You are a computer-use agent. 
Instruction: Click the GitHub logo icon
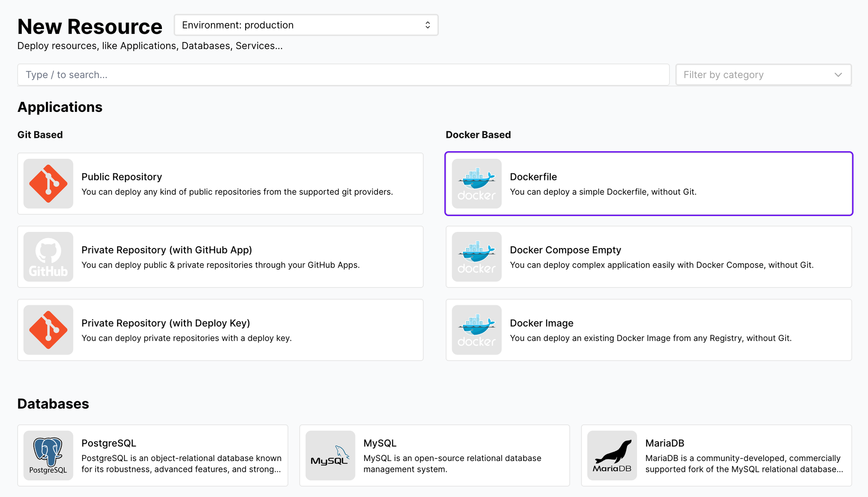pyautogui.click(x=48, y=257)
